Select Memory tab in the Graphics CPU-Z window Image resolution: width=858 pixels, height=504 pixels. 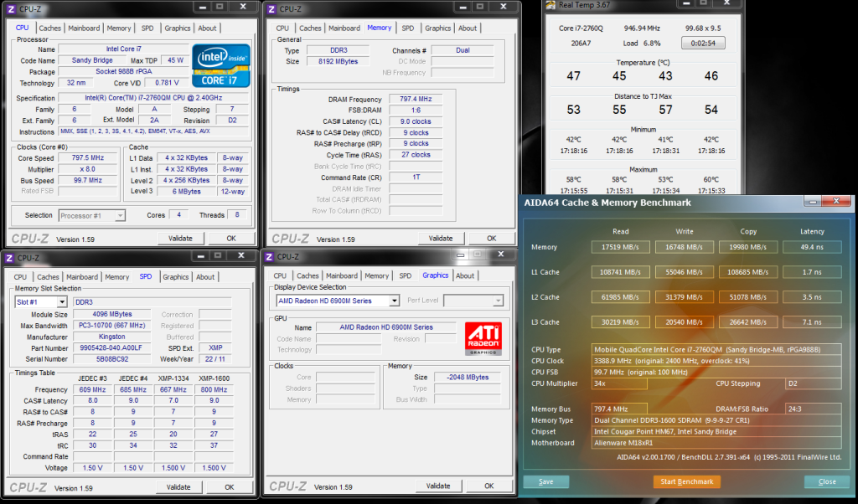tap(376, 275)
